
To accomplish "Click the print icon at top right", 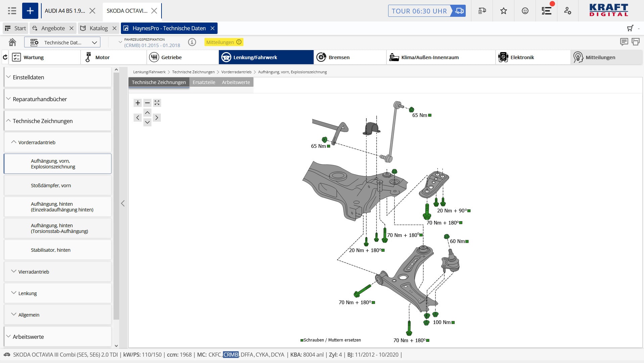I will [x=635, y=42].
